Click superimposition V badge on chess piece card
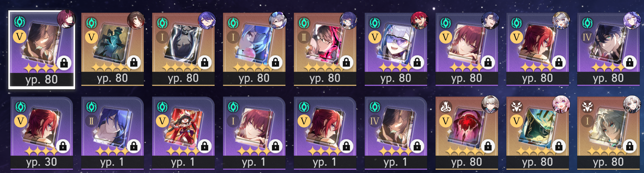Image resolution: width=644 pixels, height=173 pixels. point(92,37)
